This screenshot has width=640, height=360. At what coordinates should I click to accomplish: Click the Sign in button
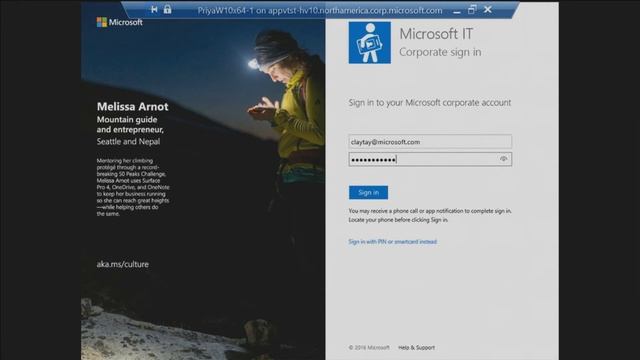368,192
